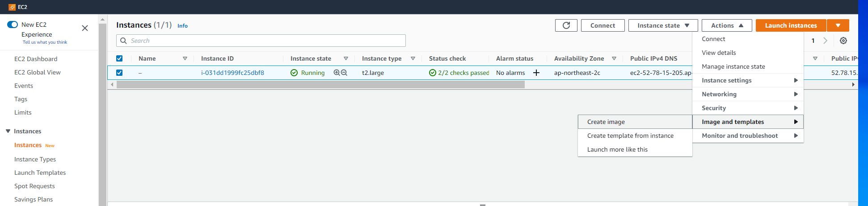Image resolution: width=868 pixels, height=206 pixels.
Task: Choose Create image from submenu
Action: (x=635, y=122)
